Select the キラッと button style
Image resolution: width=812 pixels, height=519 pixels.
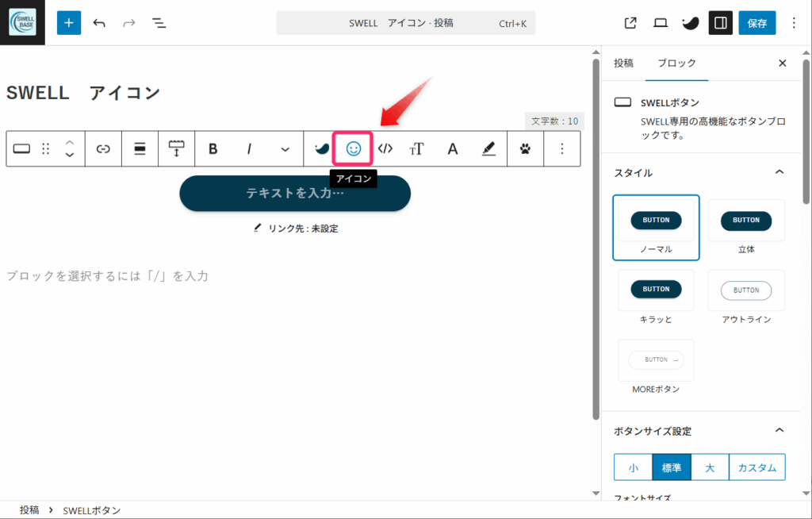[x=656, y=297]
